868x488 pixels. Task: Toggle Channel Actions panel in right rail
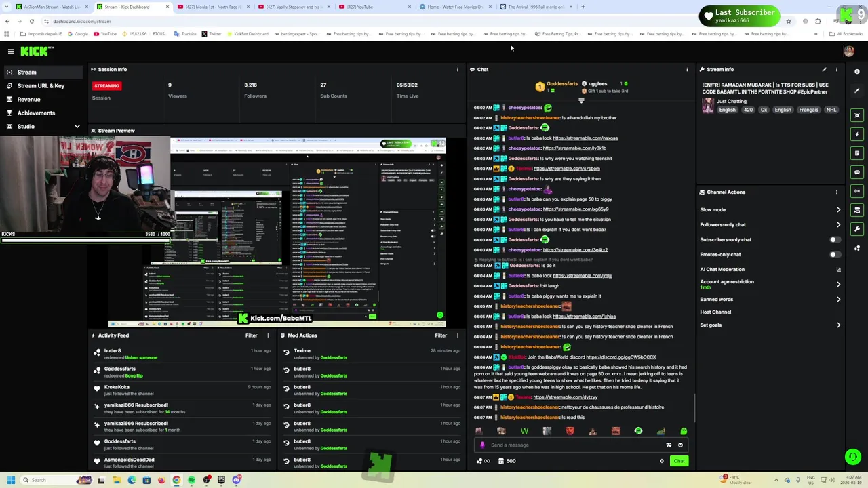click(857, 210)
